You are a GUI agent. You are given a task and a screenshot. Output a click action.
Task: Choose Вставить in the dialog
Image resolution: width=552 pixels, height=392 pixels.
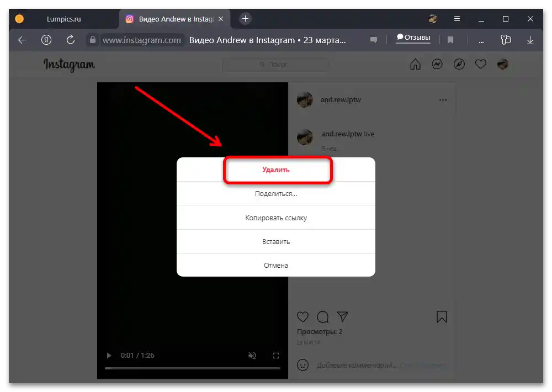275,242
